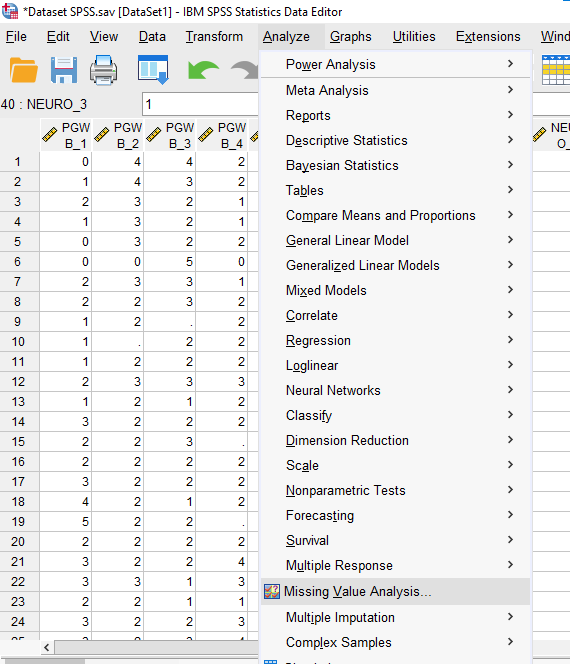The image size is (570, 664).
Task: Click the missing PGWB_3 cell in row 9
Action: point(170,321)
